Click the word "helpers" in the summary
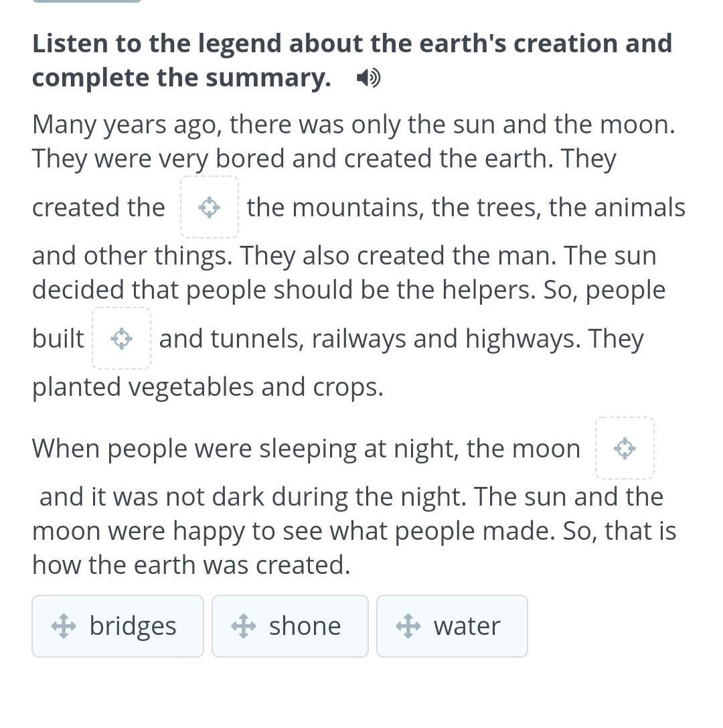 click(x=489, y=291)
